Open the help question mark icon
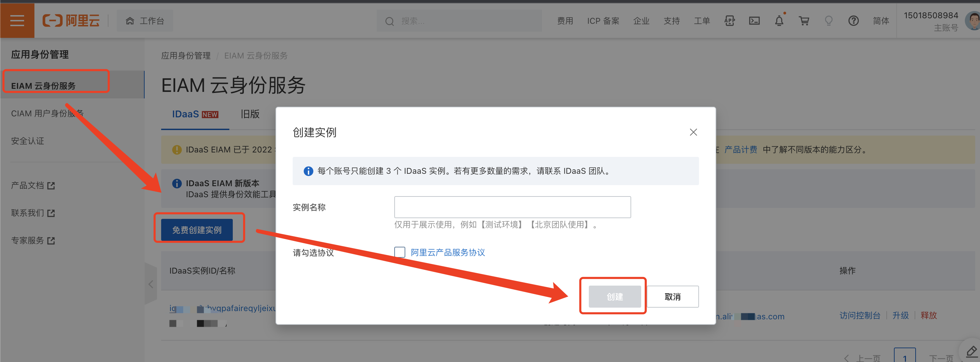Image resolution: width=980 pixels, height=362 pixels. (853, 21)
